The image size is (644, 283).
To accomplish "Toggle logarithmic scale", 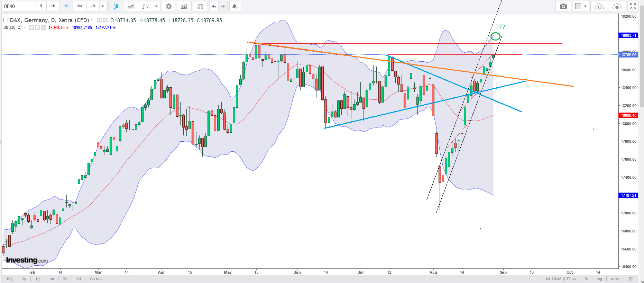I will click(599, 279).
